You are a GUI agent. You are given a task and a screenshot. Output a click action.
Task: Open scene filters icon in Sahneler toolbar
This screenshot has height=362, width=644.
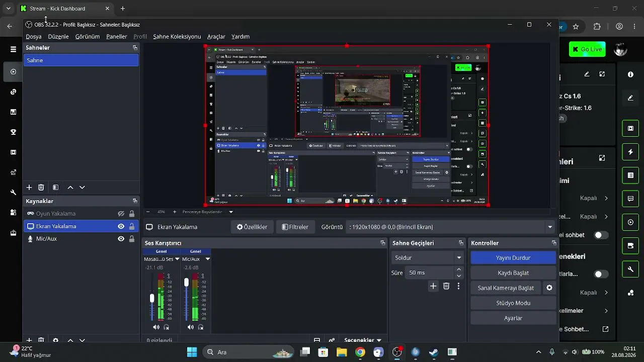tap(55, 188)
